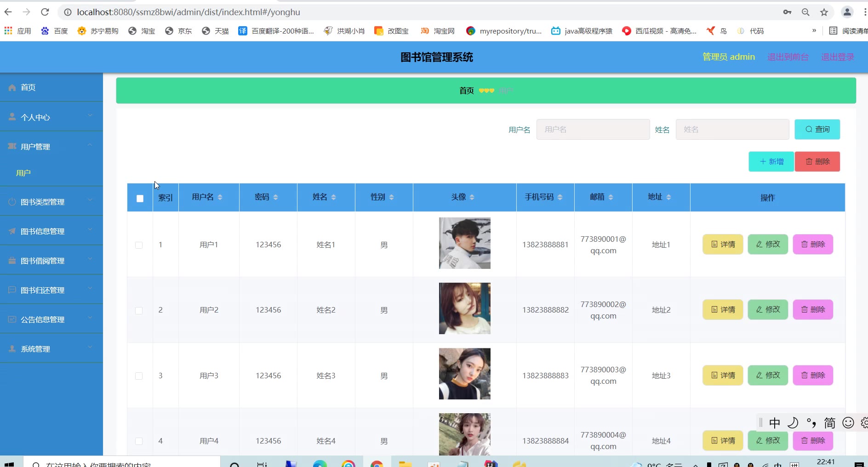Show more bookmarks with the chevron

814,31
